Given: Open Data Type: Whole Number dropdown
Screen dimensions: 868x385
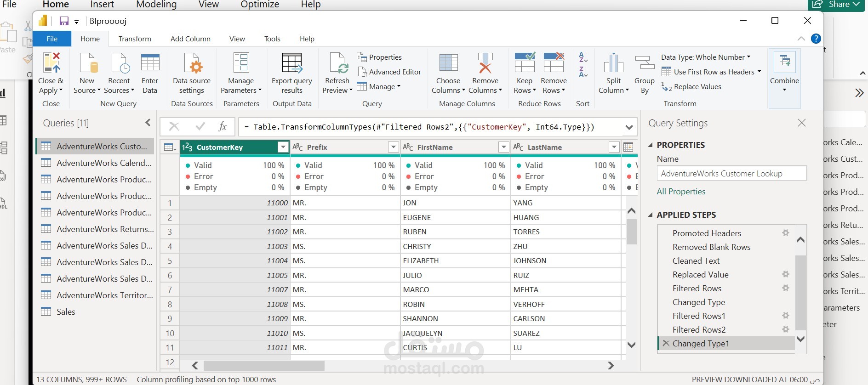Looking at the screenshot, I should 706,57.
